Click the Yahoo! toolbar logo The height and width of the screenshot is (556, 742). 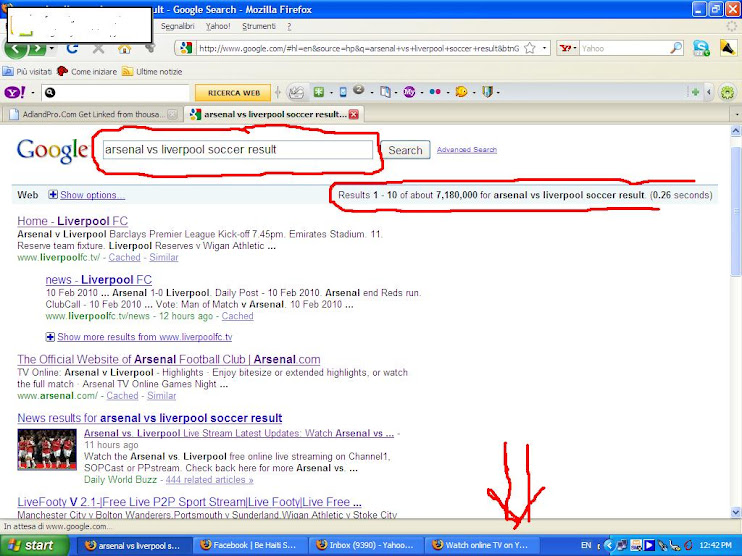tap(15, 92)
